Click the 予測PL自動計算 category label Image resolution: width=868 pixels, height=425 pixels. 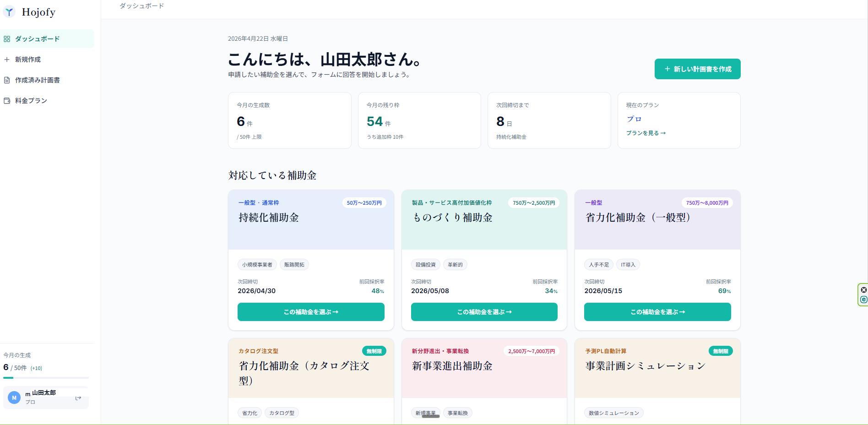606,351
